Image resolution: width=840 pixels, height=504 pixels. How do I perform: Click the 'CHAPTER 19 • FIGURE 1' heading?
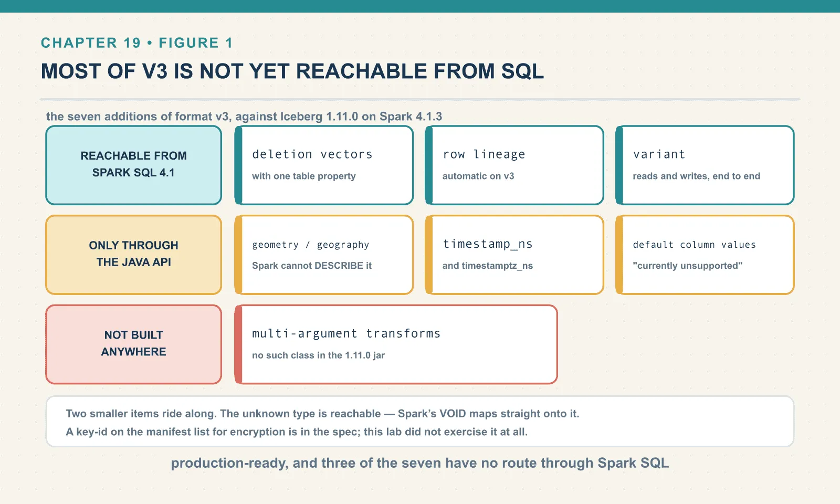coord(136,43)
